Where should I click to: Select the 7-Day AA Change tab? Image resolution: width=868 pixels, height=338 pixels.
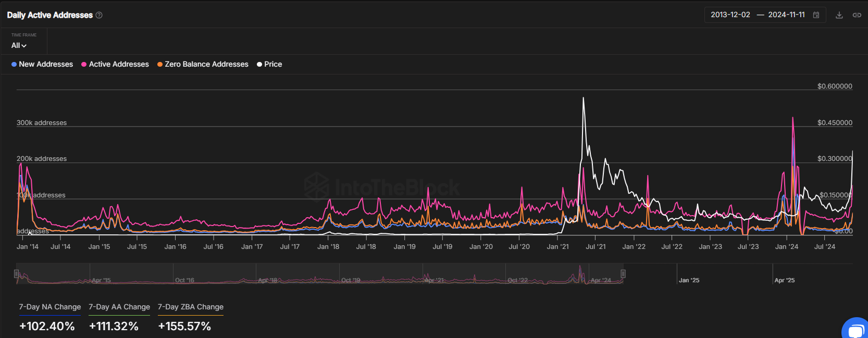pyautogui.click(x=119, y=307)
